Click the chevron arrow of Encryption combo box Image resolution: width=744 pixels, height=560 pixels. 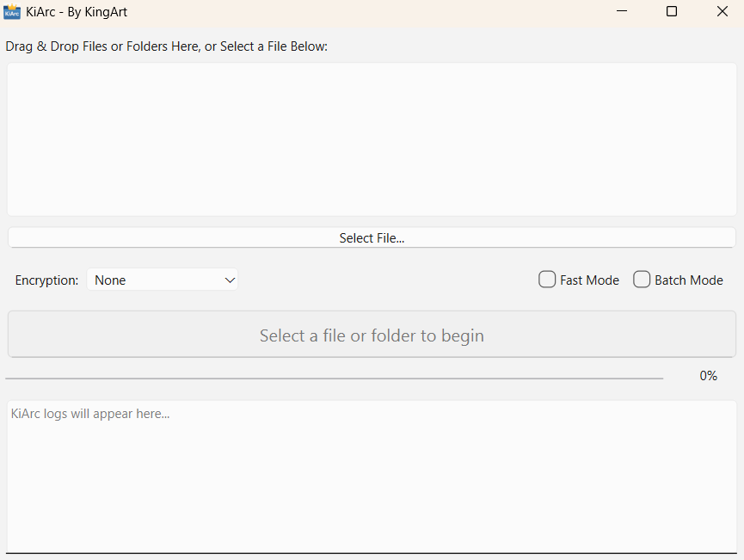click(x=230, y=280)
